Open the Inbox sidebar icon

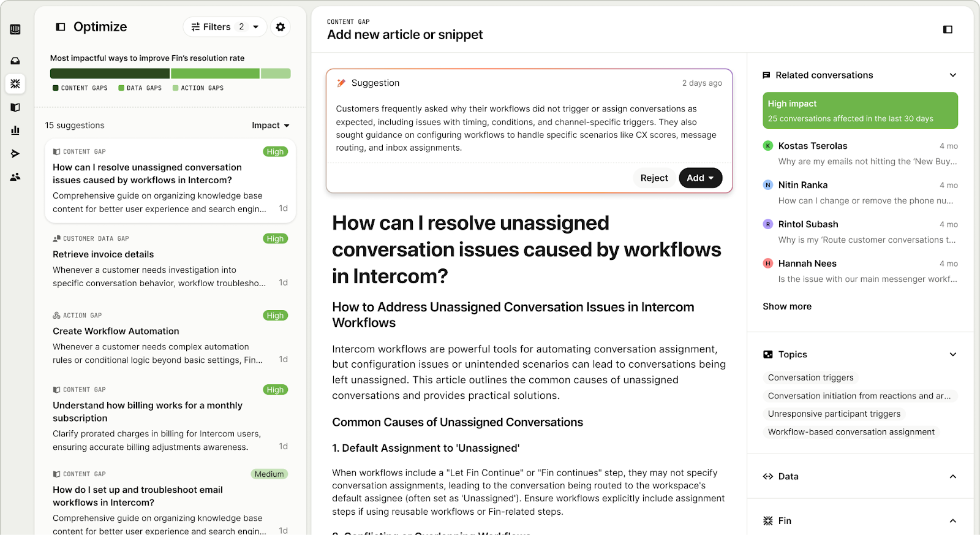tap(15, 61)
